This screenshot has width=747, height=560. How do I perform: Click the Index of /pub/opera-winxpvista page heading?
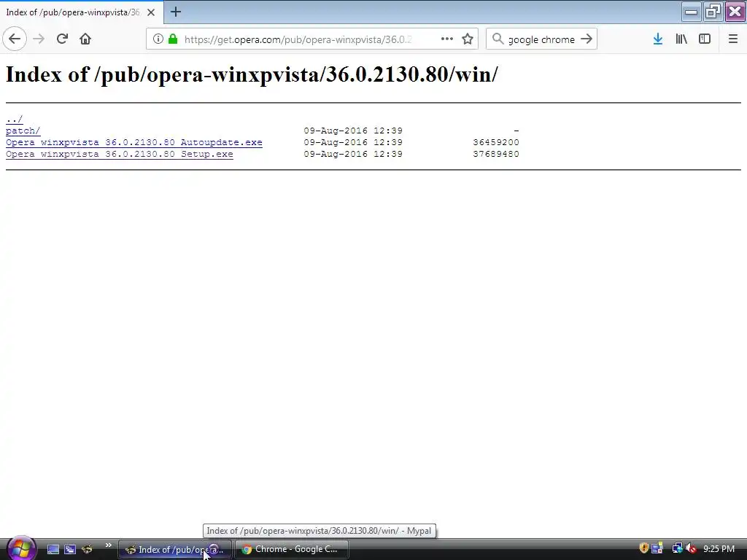pyautogui.click(x=252, y=75)
